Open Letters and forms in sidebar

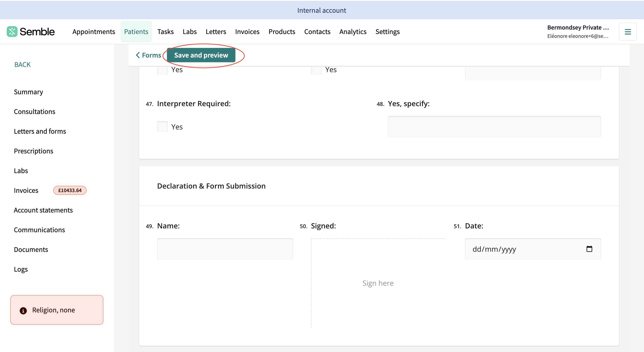(x=40, y=131)
